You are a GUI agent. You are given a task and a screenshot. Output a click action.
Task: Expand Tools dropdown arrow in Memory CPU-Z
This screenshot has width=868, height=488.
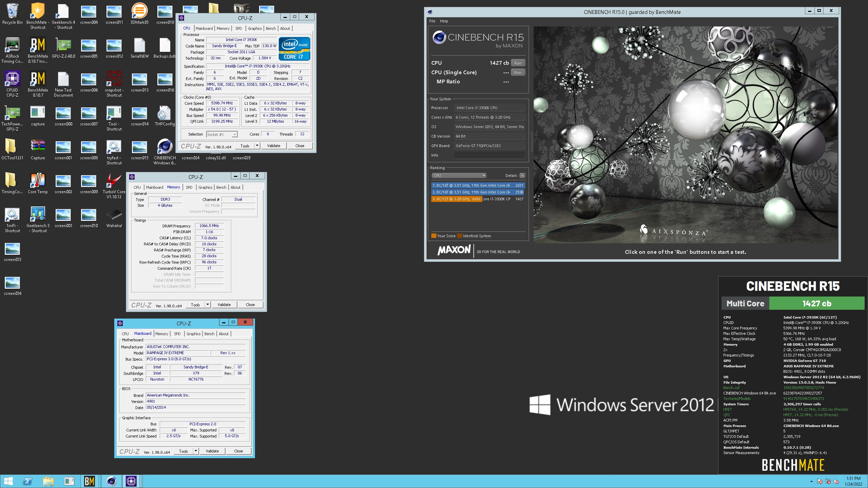coord(208,305)
